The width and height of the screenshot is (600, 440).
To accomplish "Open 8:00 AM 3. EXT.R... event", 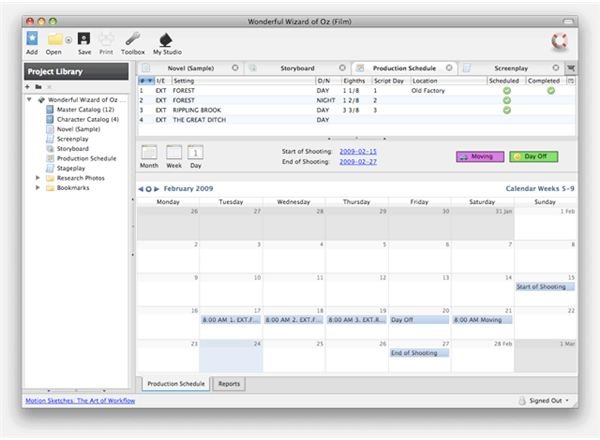I will (357, 319).
